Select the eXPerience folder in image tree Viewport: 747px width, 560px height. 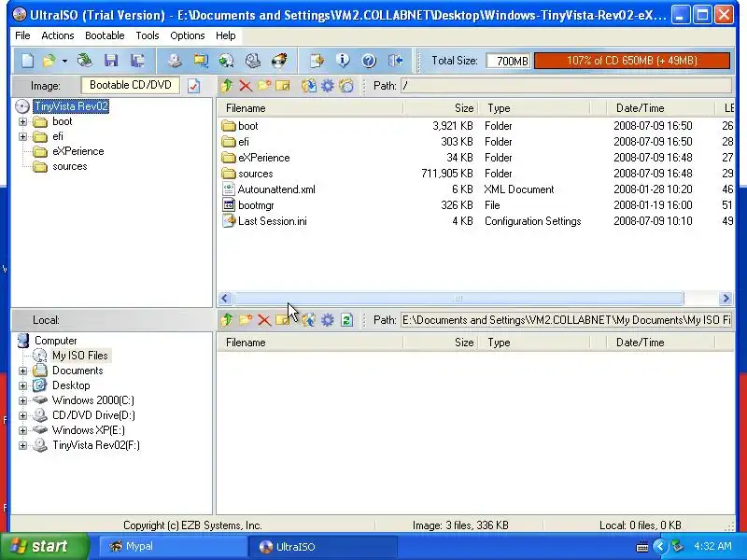point(78,151)
